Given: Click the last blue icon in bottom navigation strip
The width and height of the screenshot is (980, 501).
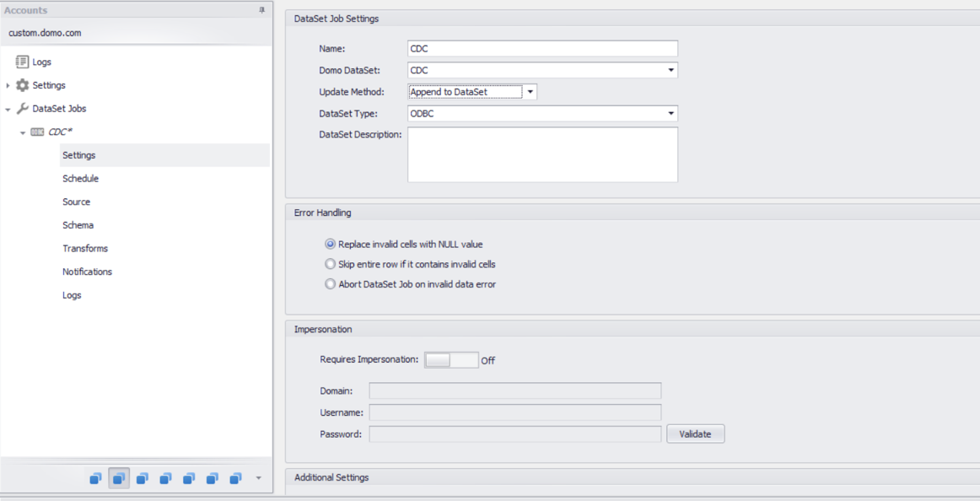Looking at the screenshot, I should tap(235, 478).
